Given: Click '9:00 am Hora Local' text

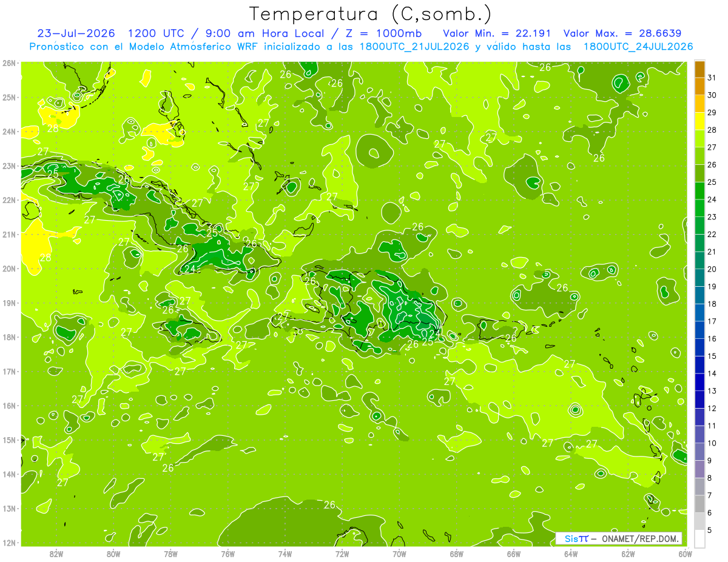Looking at the screenshot, I should (265, 33).
